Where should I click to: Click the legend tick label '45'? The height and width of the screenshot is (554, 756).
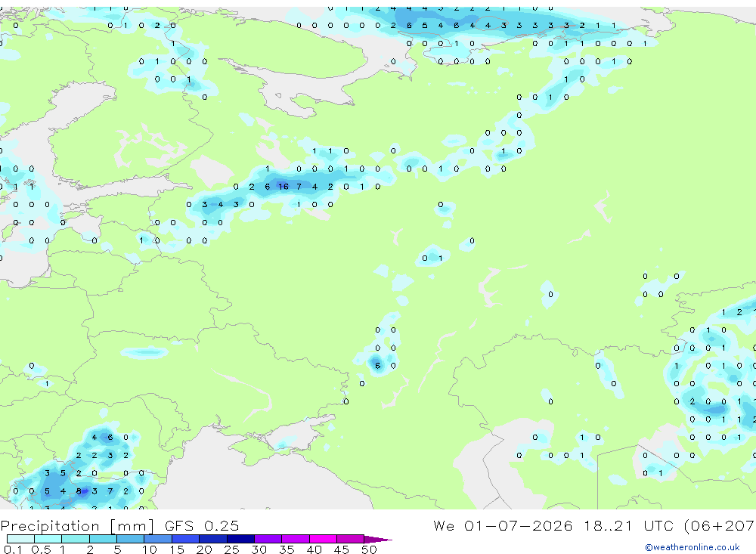pos(342,549)
